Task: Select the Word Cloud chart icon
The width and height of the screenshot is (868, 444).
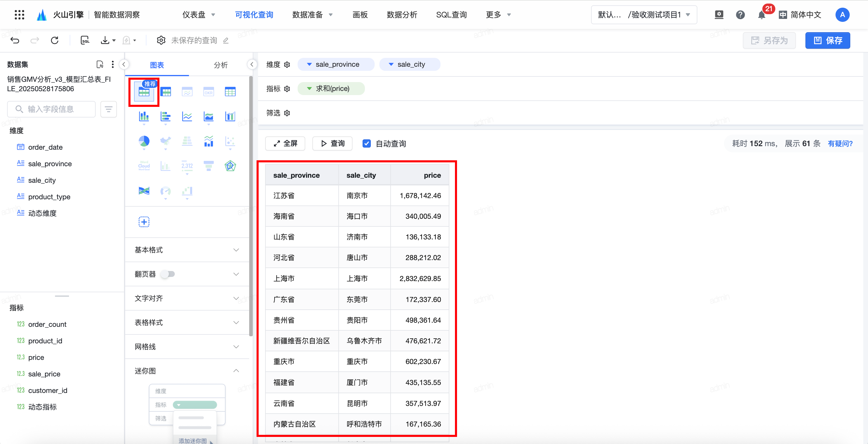Action: tap(144, 166)
